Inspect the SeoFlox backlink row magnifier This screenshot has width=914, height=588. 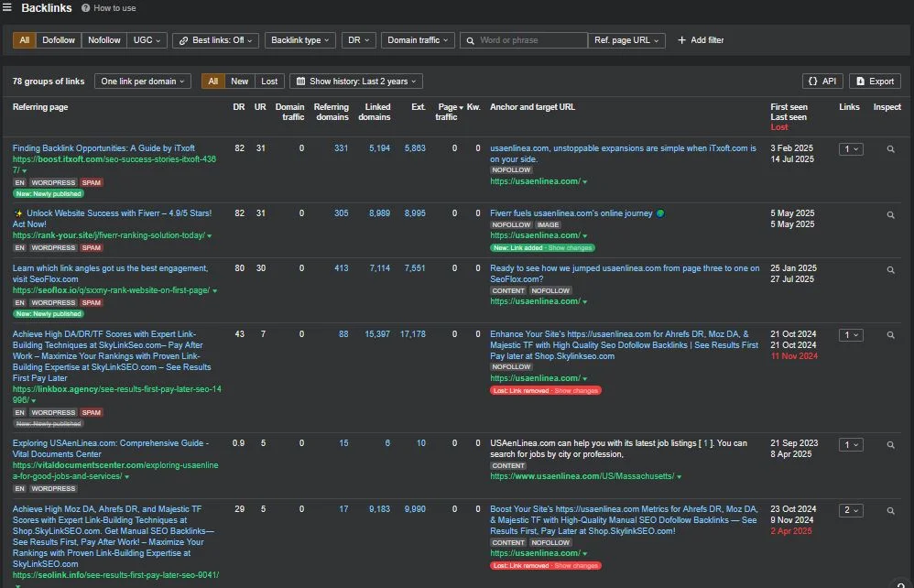click(890, 270)
